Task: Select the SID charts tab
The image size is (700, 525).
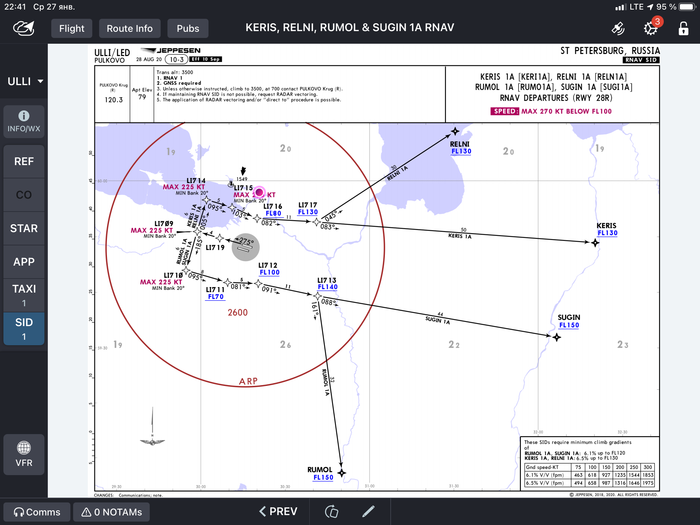Action: pos(24,329)
